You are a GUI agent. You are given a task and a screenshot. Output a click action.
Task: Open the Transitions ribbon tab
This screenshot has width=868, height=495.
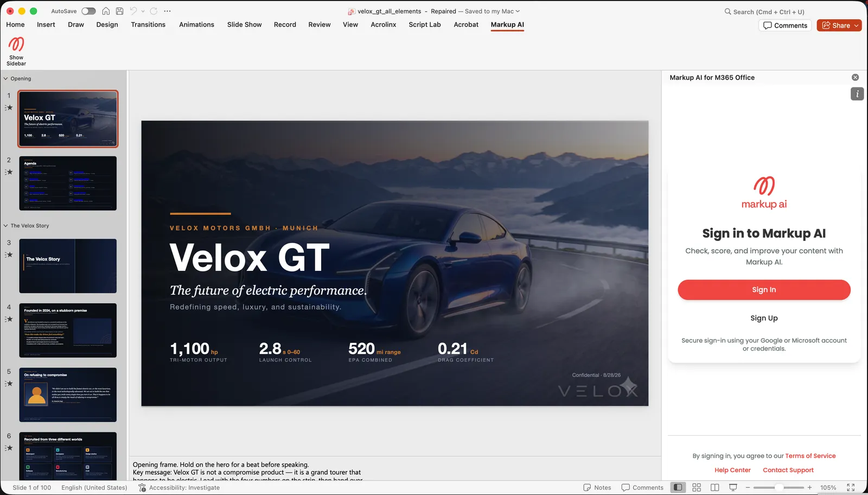[148, 24]
